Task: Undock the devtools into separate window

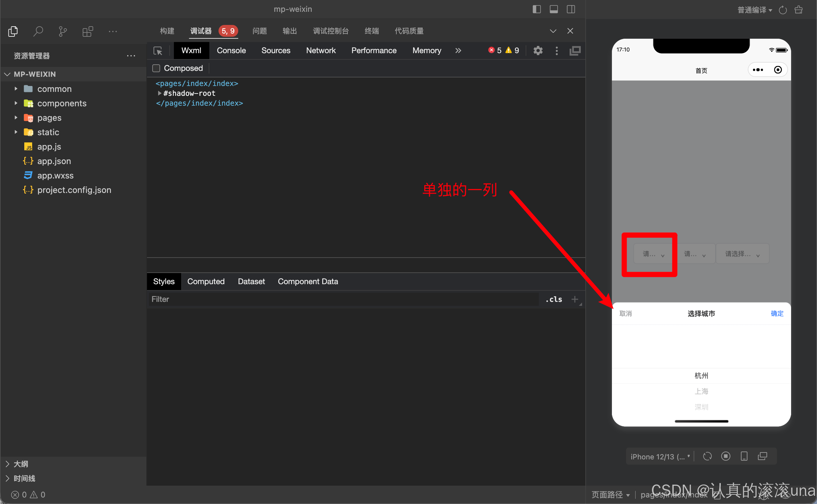Action: tap(575, 51)
